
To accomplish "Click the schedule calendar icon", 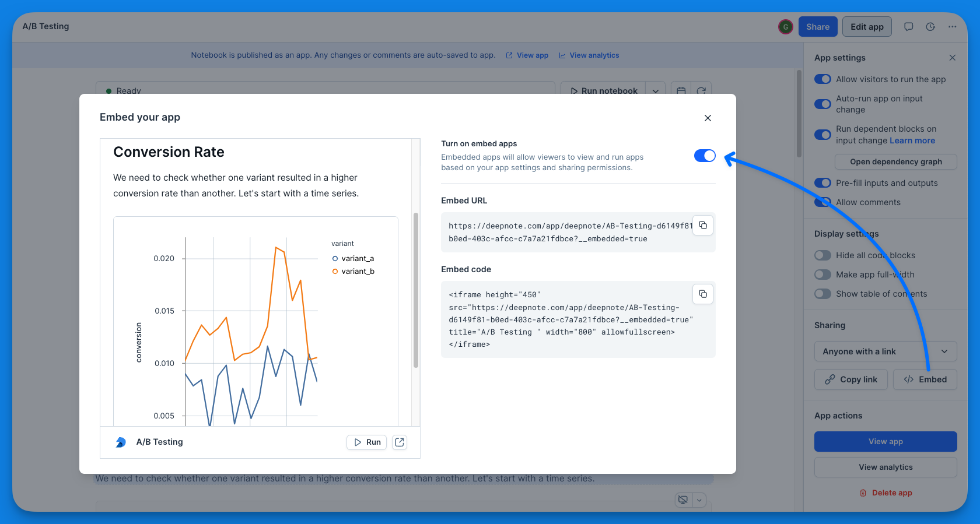I will 681,89.
